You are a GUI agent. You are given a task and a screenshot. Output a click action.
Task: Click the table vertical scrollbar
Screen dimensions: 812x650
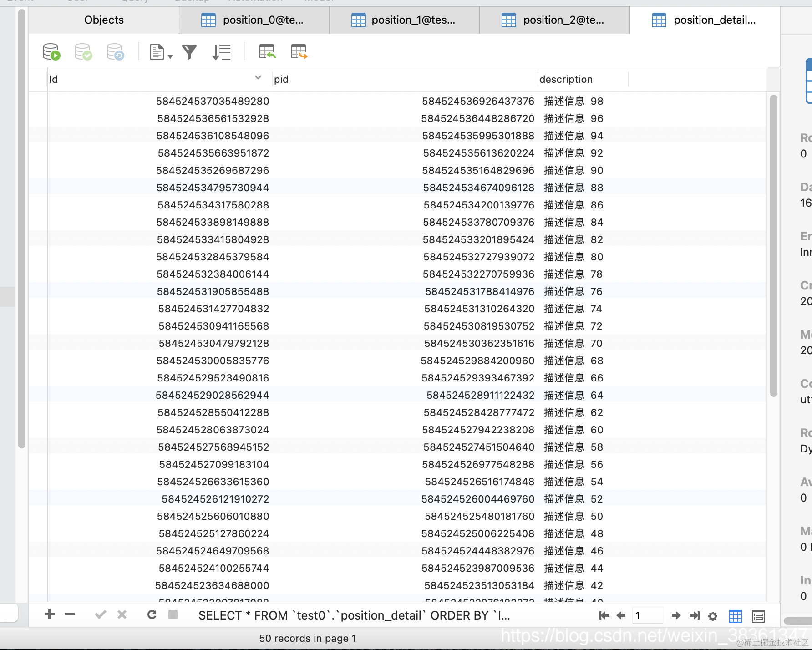click(774, 246)
